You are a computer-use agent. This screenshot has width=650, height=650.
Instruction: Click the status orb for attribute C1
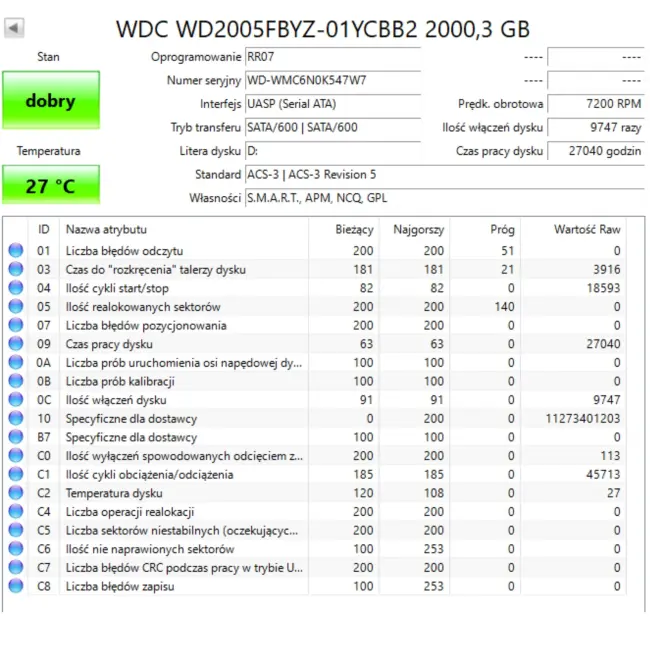[16, 474]
